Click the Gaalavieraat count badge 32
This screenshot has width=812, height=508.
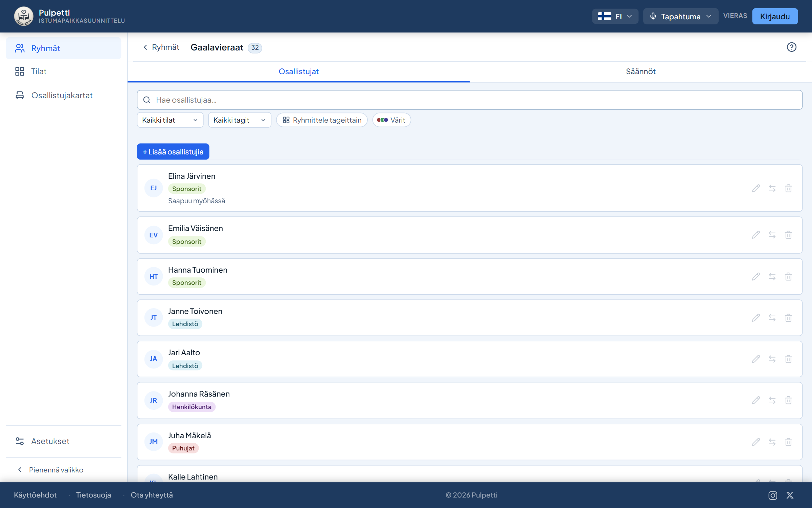click(x=255, y=47)
